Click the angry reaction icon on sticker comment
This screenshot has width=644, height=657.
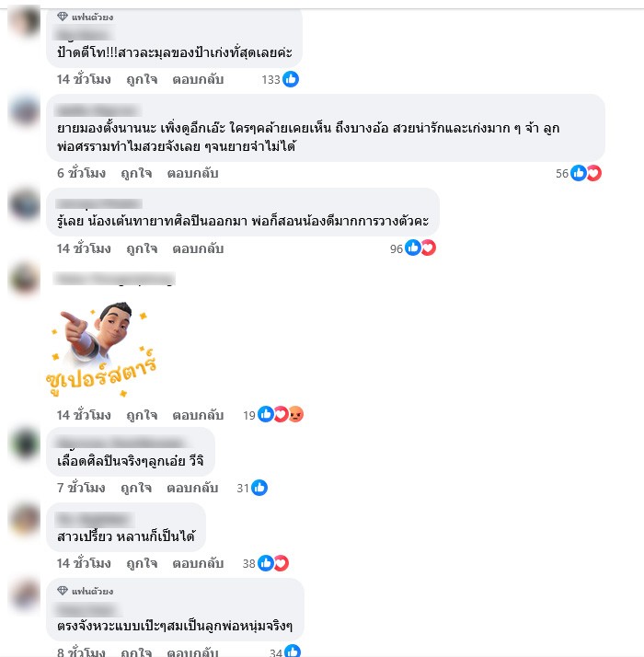coord(296,414)
